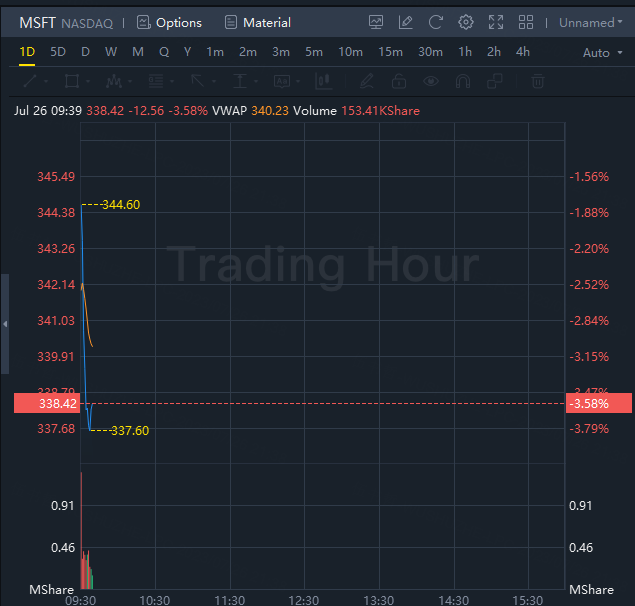
Task: Click the left panel collapse handle
Action: [x=5, y=324]
